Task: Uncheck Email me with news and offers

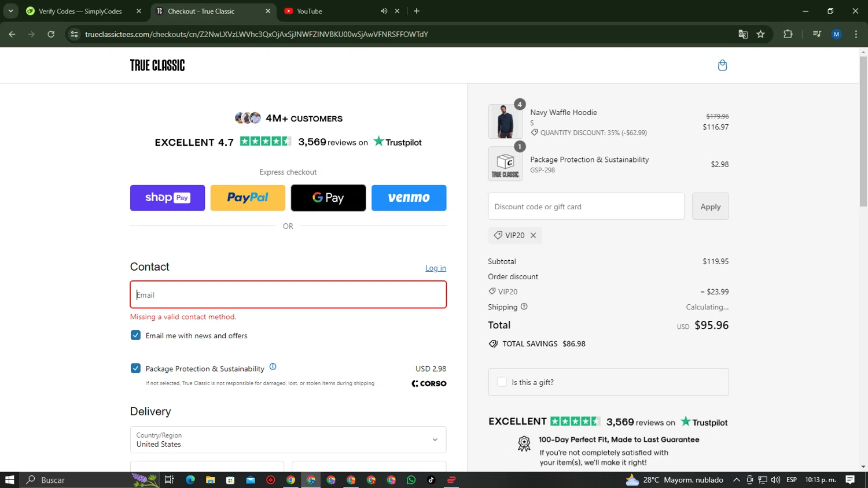Action: [135, 335]
